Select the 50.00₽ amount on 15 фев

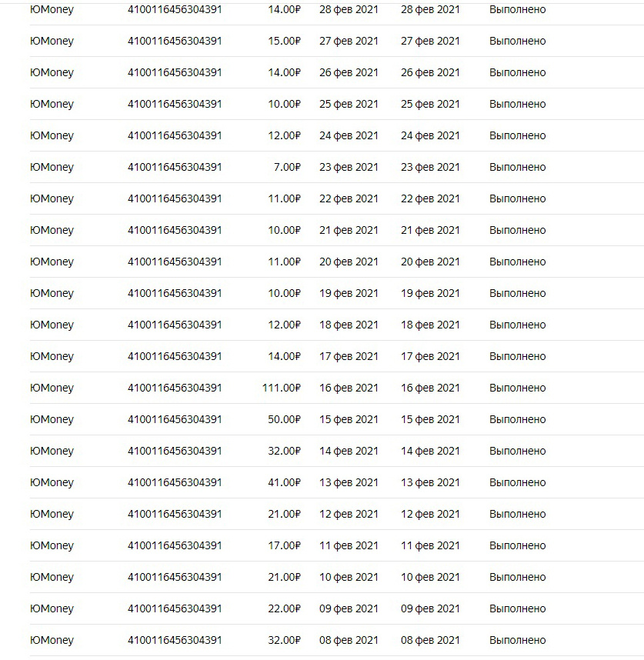pyautogui.click(x=284, y=419)
